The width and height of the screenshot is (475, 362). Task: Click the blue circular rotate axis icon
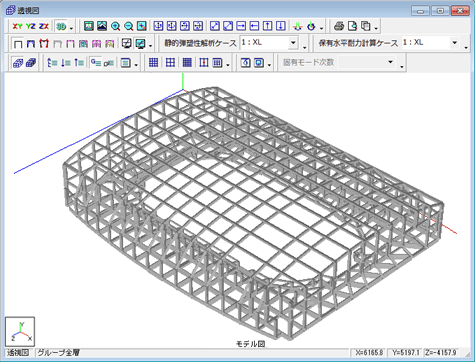[x=311, y=26]
